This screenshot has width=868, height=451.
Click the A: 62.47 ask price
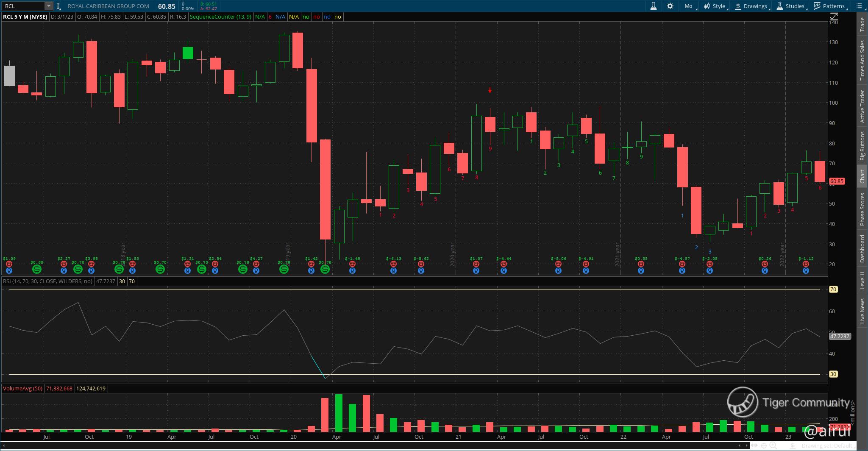209,8
